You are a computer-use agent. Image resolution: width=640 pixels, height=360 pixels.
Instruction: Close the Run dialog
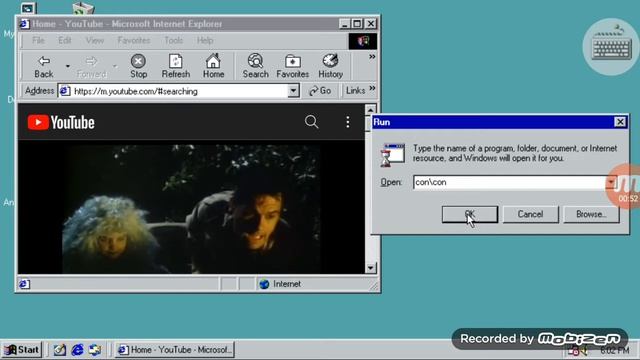coord(620,122)
